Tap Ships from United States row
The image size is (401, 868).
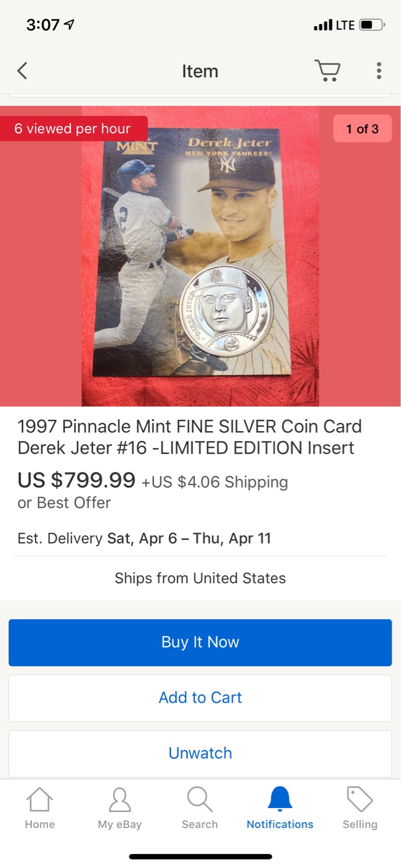click(x=200, y=578)
